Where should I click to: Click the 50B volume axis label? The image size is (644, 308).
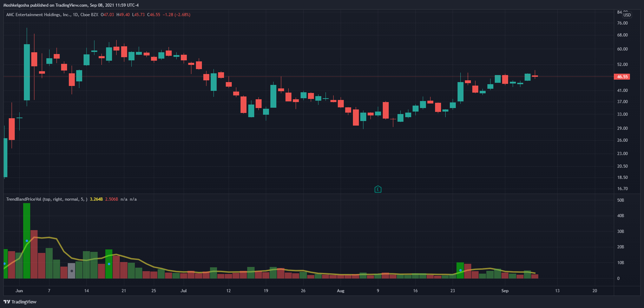click(x=620, y=200)
